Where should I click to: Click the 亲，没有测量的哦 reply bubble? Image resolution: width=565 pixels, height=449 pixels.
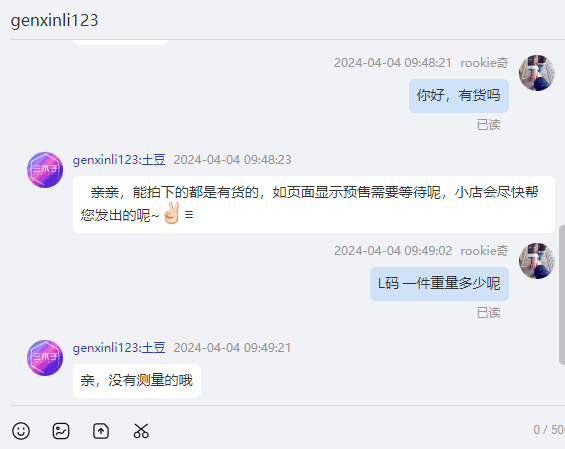pos(137,381)
